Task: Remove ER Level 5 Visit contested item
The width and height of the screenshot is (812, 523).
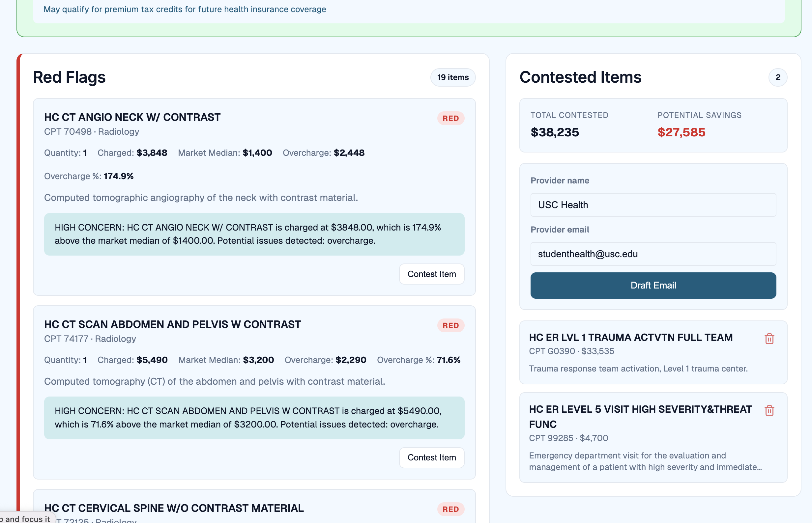Action: 769,411
